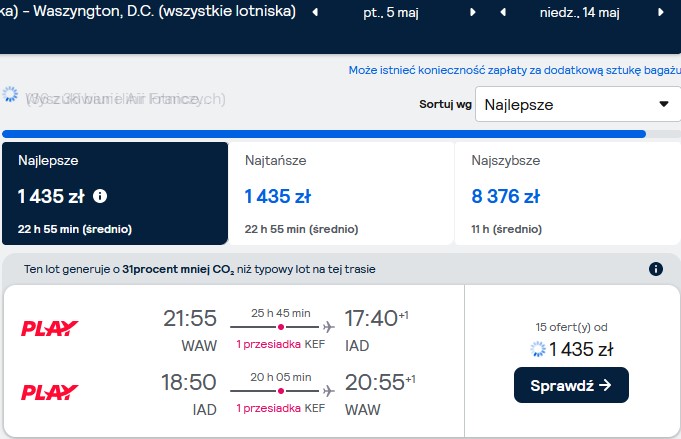The width and height of the screenshot is (681, 439).
Task: Click 15 ofert(y) od text
Action: pyautogui.click(x=571, y=327)
